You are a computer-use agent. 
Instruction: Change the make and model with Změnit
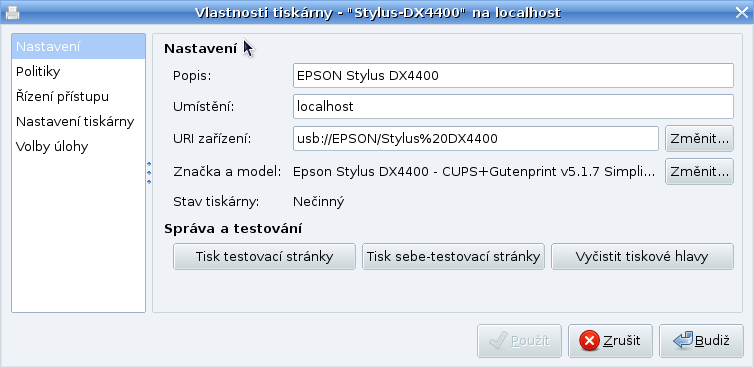tap(699, 171)
